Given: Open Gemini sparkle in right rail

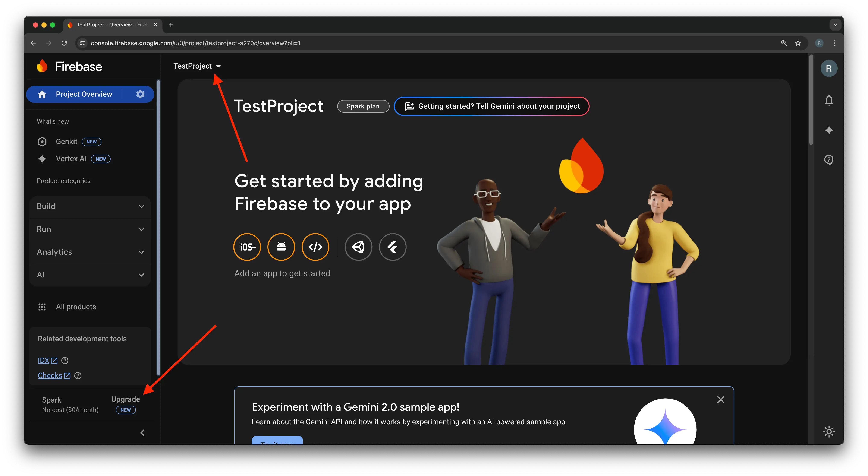Looking at the screenshot, I should (x=829, y=130).
